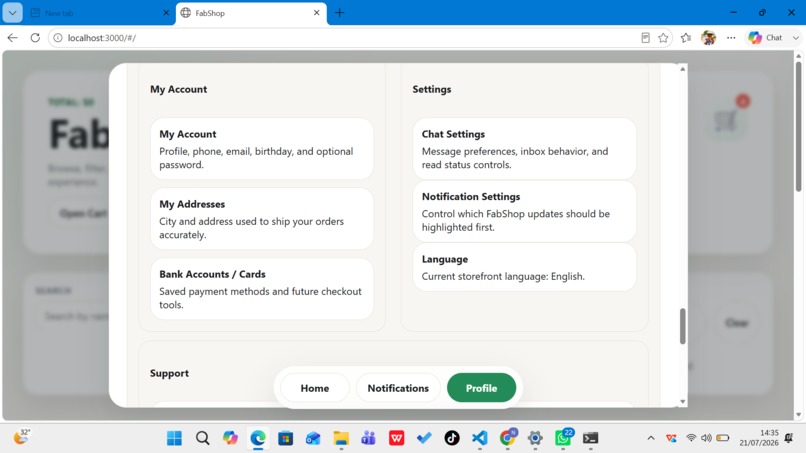
Task: Open Copilot from the taskbar
Action: point(230,438)
